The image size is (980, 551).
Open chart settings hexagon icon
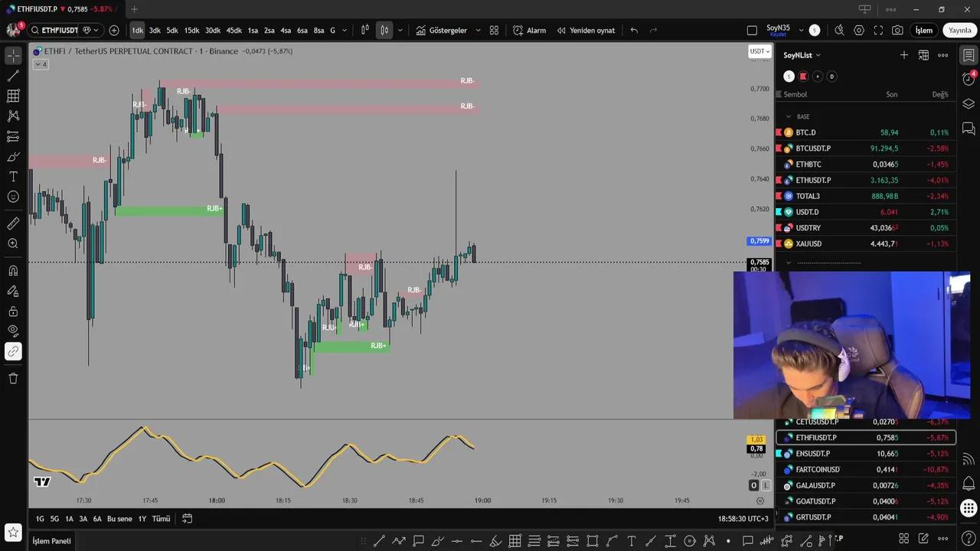(x=859, y=31)
